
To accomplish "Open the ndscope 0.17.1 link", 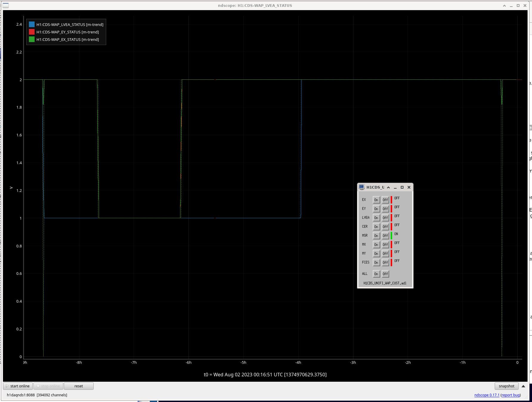I will tap(487, 395).
